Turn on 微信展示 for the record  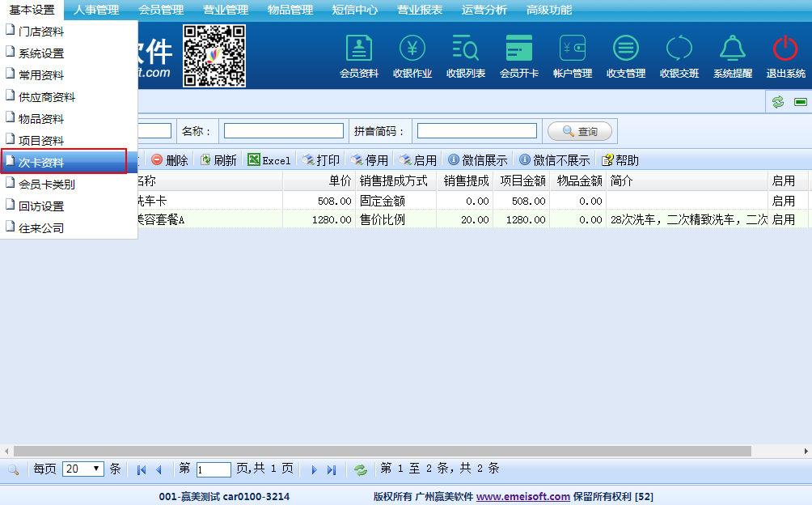(478, 160)
